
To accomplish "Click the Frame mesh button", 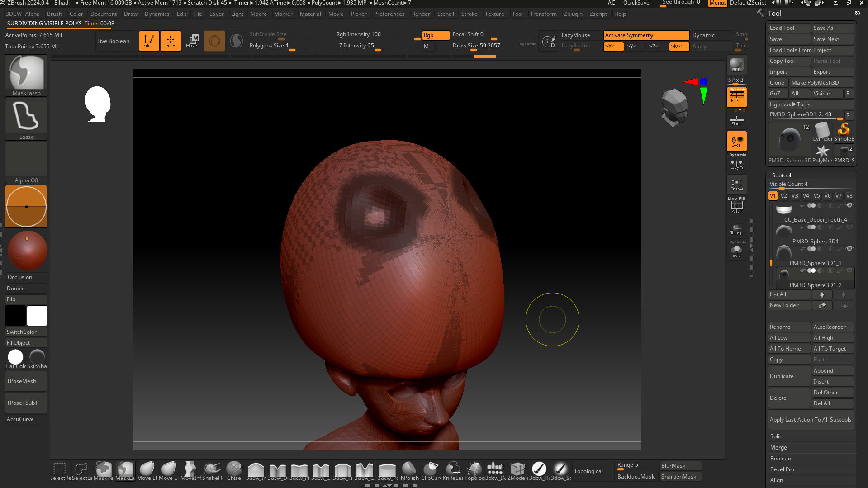I will click(736, 185).
